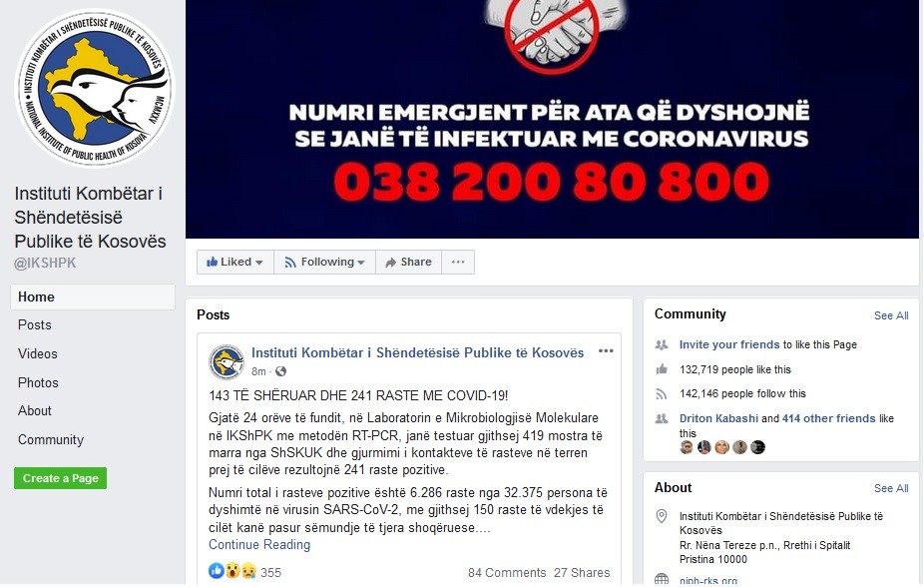Viewport: 924px width, 587px height.
Task: View the 27 Shares list
Action: (x=582, y=573)
